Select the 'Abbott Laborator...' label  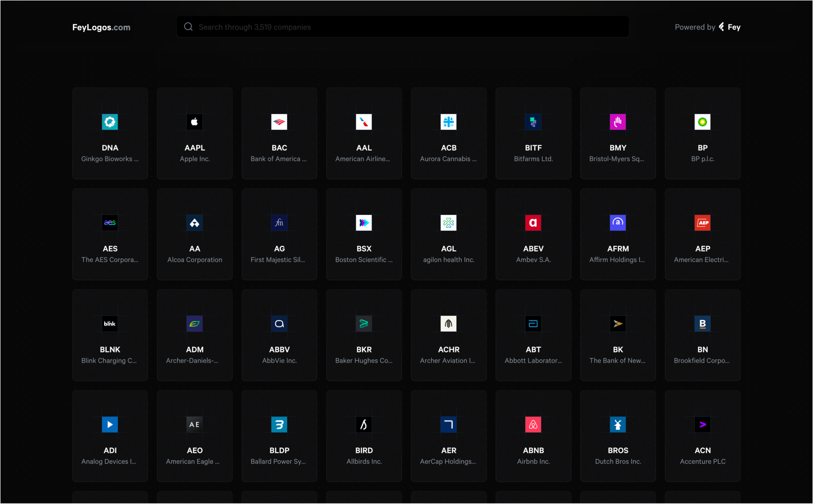point(533,361)
